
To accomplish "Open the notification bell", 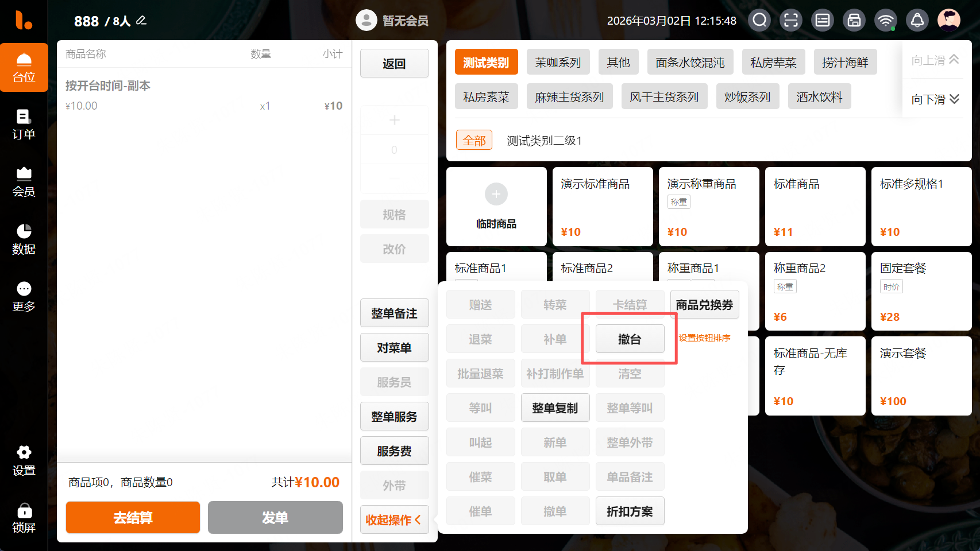I will 917,21.
